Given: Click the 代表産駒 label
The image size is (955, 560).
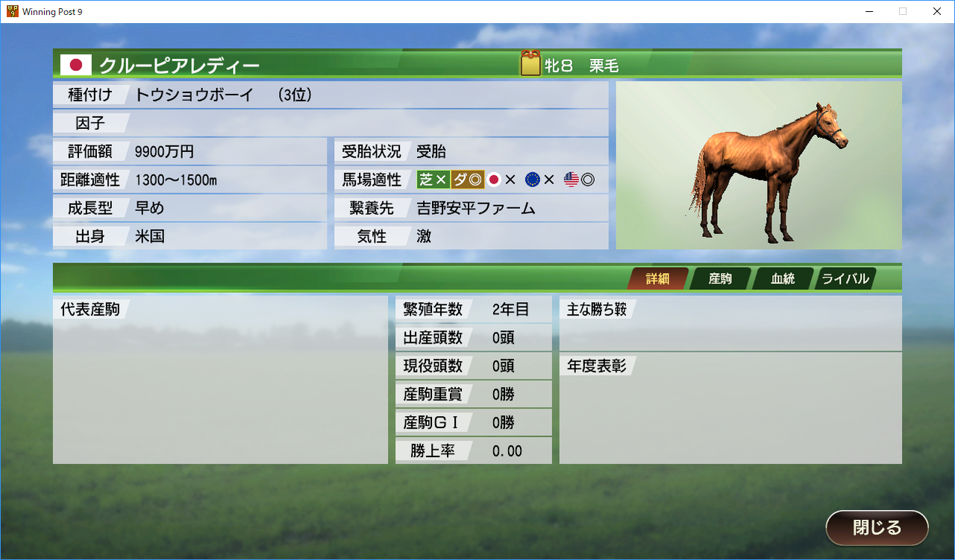Looking at the screenshot, I should click(90, 309).
